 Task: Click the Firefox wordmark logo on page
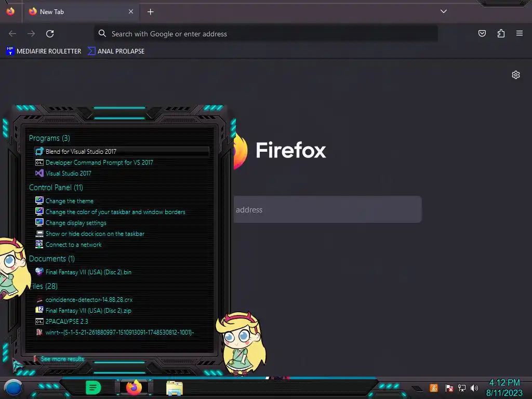click(291, 150)
